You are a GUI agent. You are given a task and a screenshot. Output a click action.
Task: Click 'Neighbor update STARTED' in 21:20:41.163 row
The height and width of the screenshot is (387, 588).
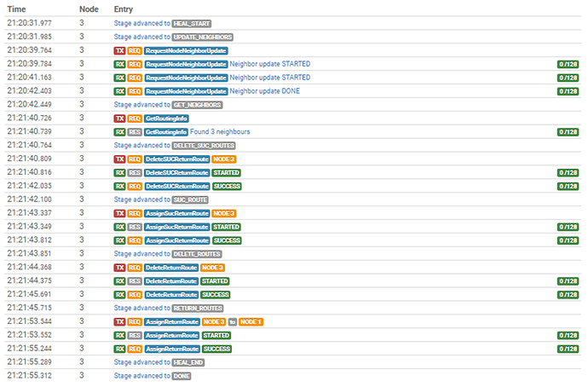(270, 78)
